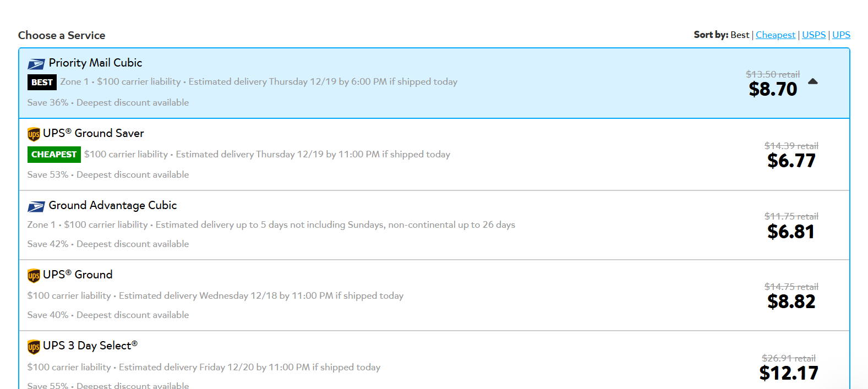Sort services by Cheapest
Viewport: 868px width, 389px height.
[776, 35]
